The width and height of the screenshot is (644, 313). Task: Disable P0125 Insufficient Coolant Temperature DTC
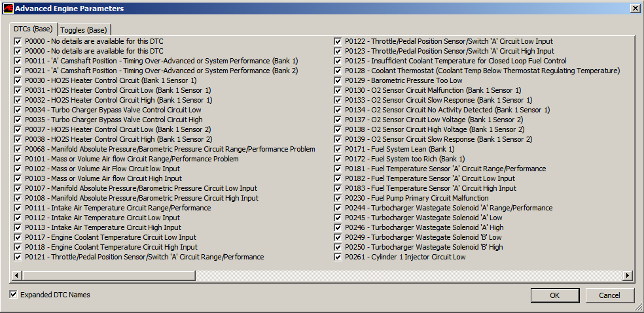[338, 61]
